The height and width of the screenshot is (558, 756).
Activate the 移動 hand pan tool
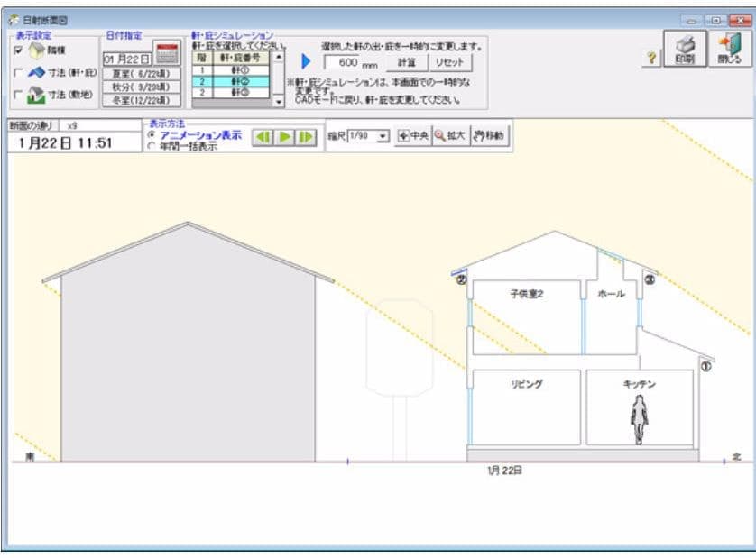point(490,136)
